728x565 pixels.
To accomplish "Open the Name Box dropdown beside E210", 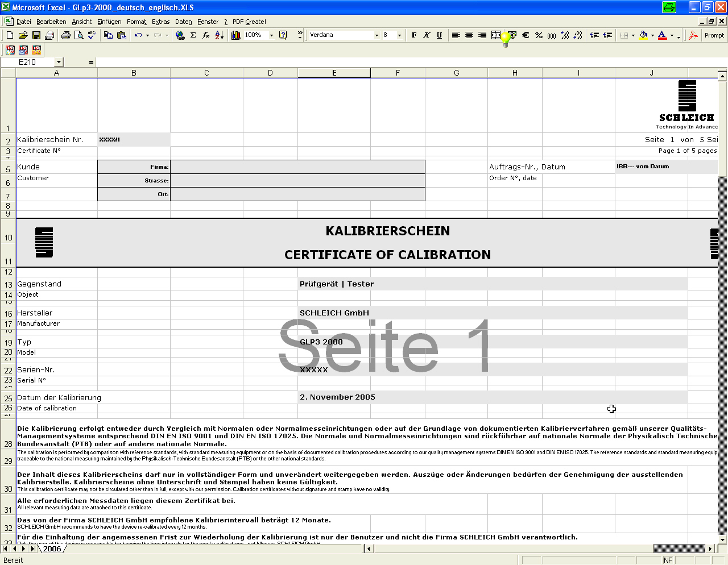I will [x=59, y=62].
